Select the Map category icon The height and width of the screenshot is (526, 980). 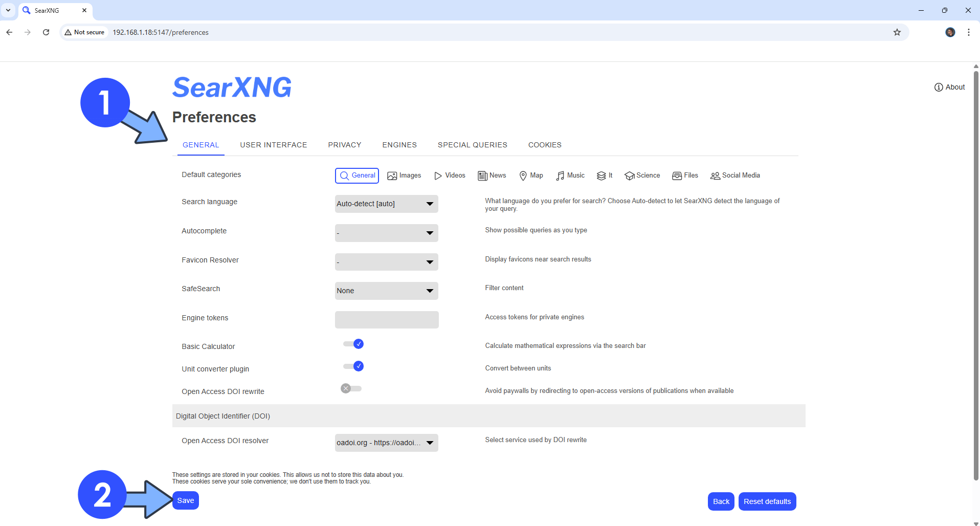pyautogui.click(x=523, y=176)
